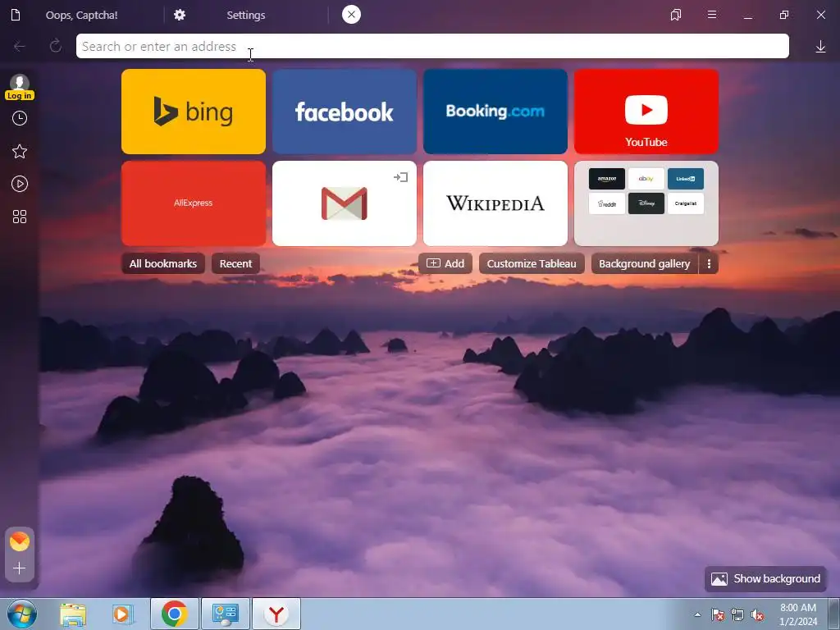Open the downloads icon
This screenshot has width=840, height=630.
click(x=820, y=47)
